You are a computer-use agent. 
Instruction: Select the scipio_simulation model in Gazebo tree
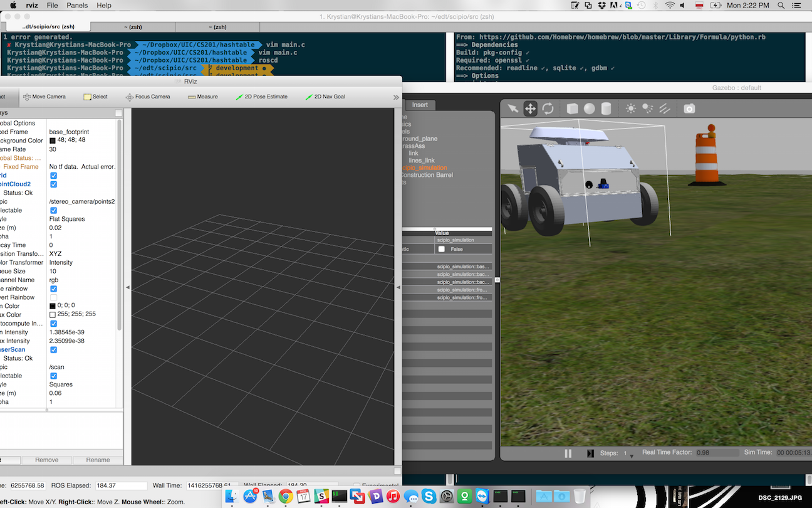click(x=424, y=167)
